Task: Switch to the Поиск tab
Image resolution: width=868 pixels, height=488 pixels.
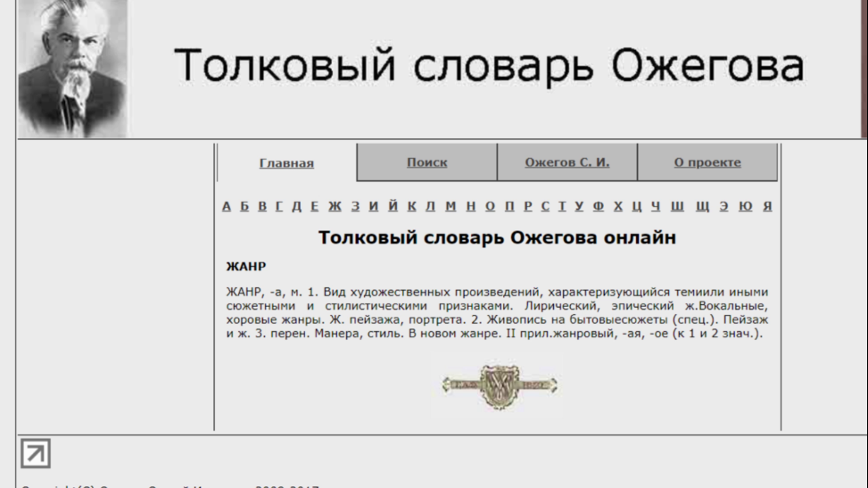Action: [x=426, y=162]
